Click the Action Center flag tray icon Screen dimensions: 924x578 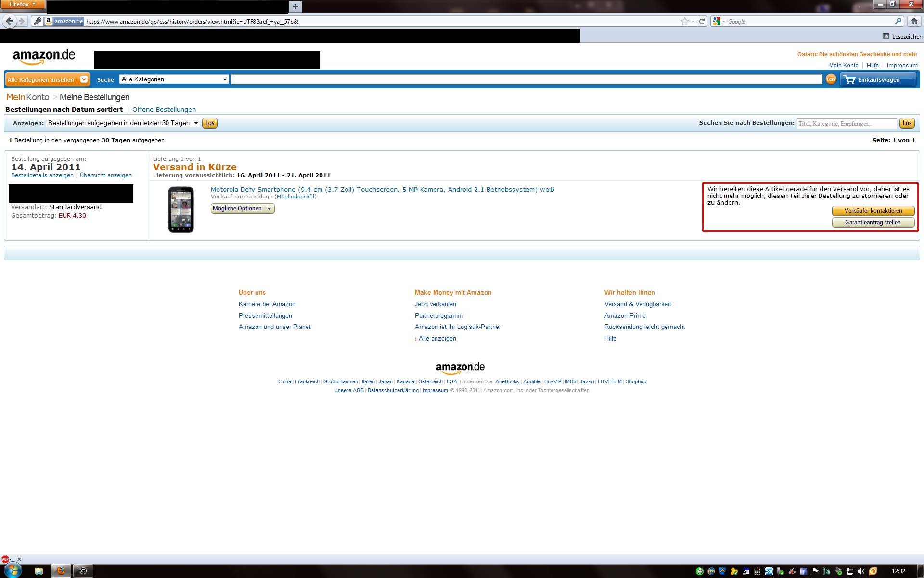pos(815,571)
